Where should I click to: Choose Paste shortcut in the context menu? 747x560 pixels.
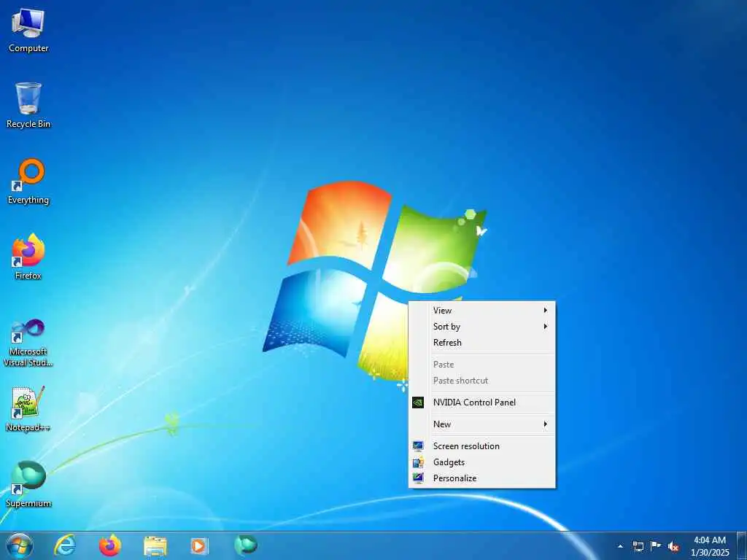point(481,381)
